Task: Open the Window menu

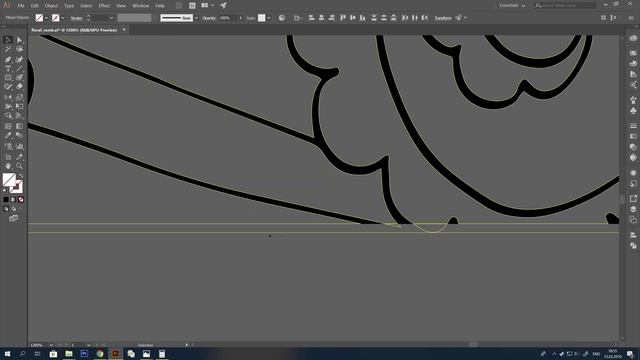Action: pyautogui.click(x=140, y=6)
